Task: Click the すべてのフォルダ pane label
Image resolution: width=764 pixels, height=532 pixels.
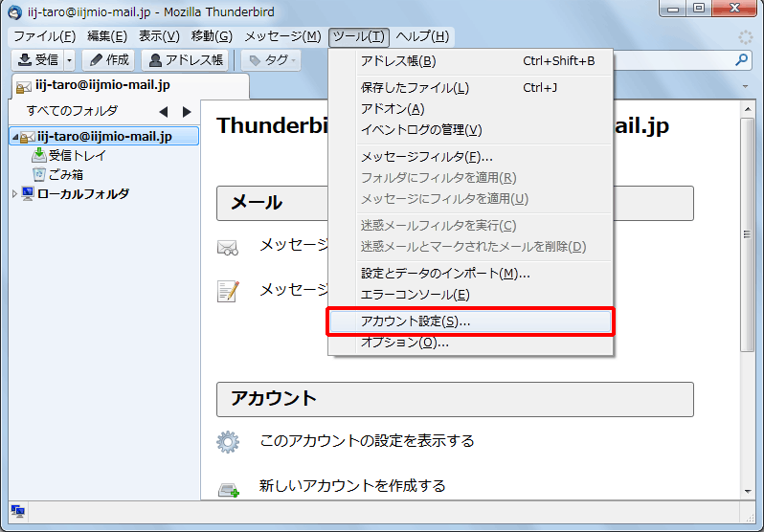Action: (x=72, y=111)
